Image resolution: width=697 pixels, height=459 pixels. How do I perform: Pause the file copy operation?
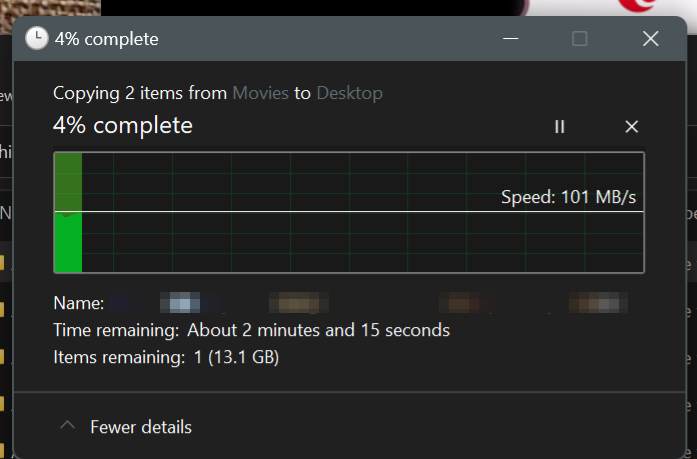click(x=560, y=127)
